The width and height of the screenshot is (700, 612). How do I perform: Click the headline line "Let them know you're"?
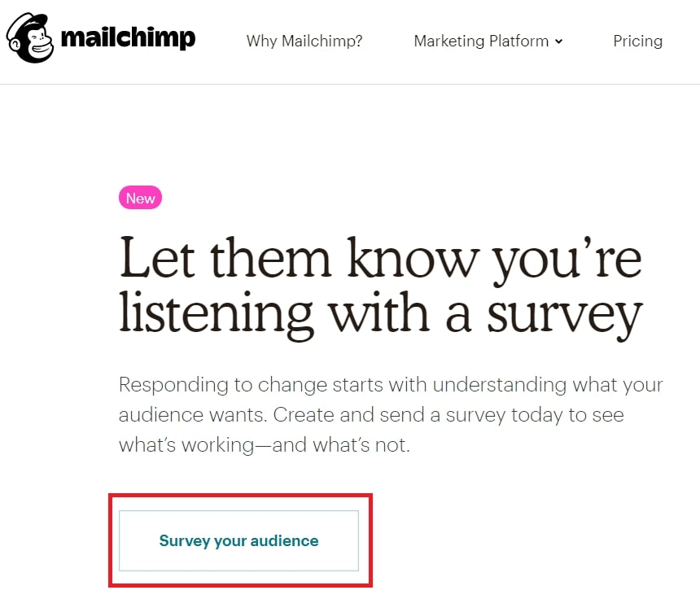[380, 257]
